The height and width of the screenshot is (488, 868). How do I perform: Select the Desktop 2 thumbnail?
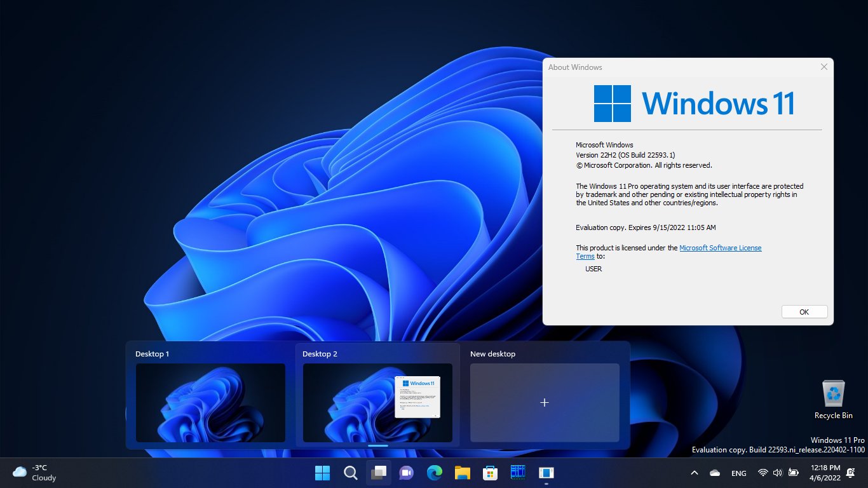point(377,403)
